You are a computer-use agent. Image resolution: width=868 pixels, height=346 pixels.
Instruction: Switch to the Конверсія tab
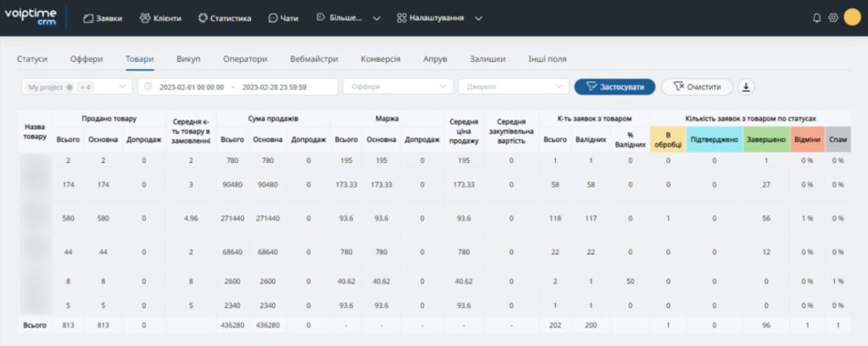(381, 59)
